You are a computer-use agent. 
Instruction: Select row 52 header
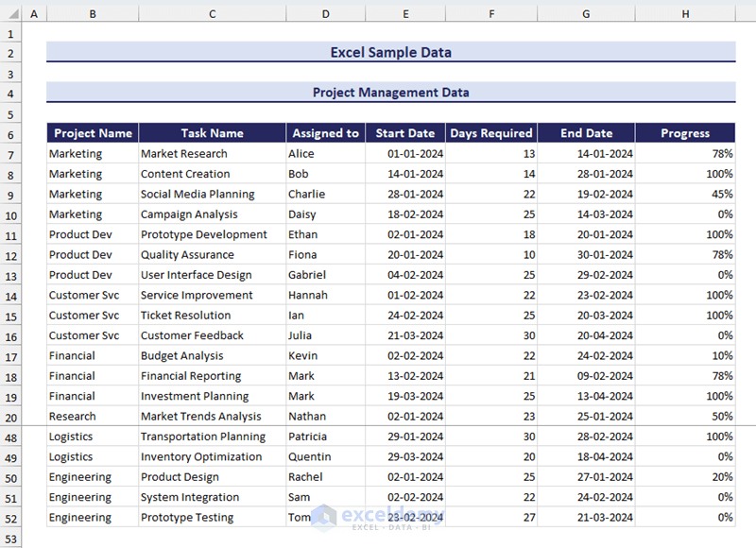point(10,518)
